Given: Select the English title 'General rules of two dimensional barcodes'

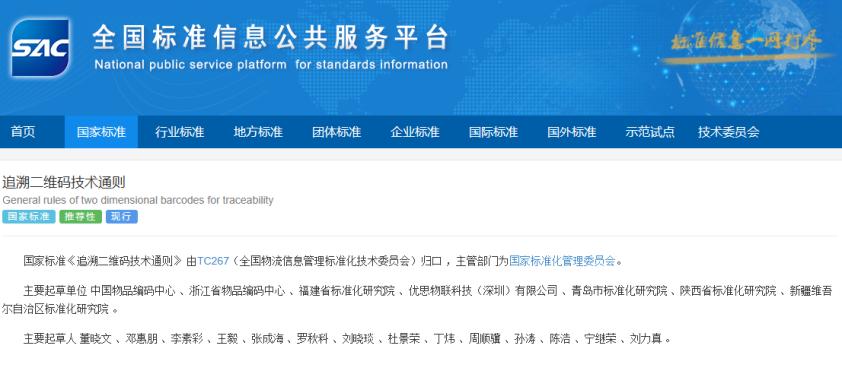Looking at the screenshot, I should tap(137, 200).
